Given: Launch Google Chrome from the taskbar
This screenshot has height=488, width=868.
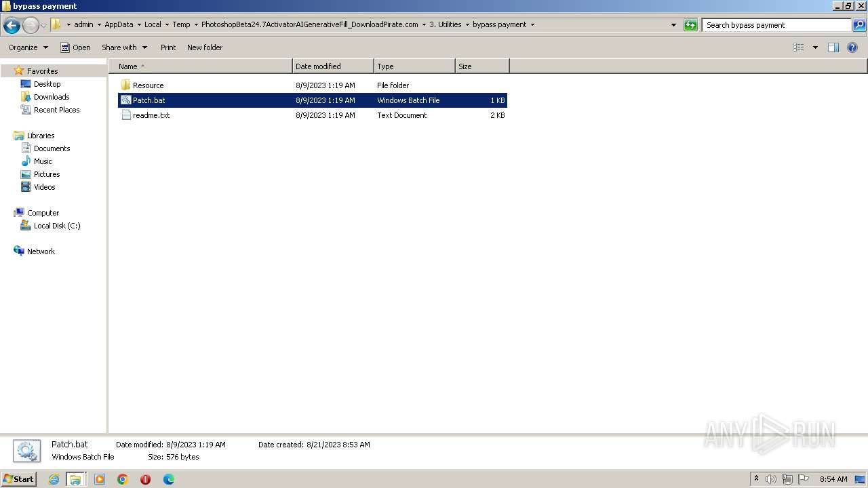Looking at the screenshot, I should point(123,479).
